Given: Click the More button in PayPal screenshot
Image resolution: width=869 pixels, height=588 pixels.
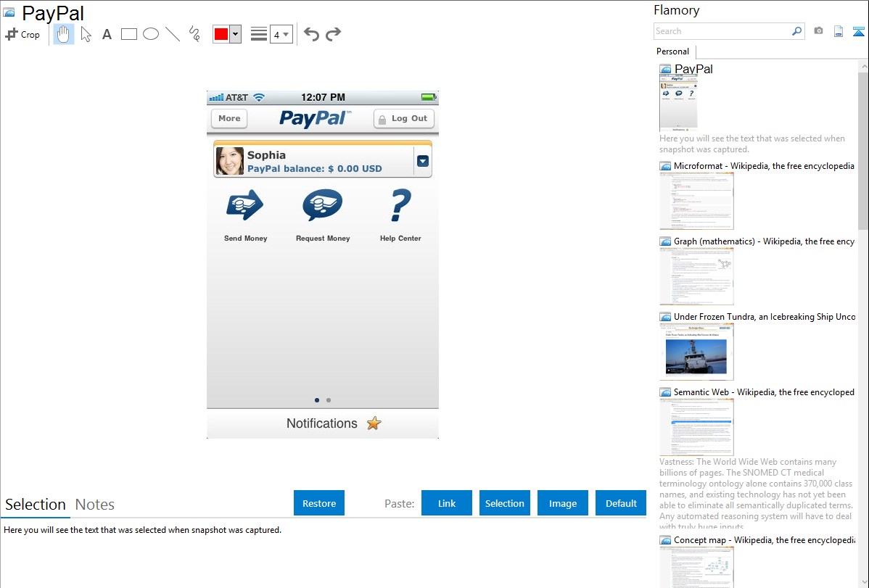Looking at the screenshot, I should pyautogui.click(x=229, y=118).
